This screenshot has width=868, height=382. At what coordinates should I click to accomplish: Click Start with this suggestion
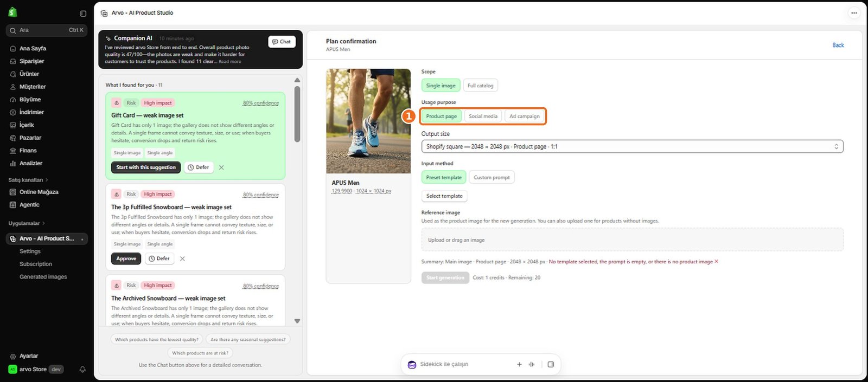146,167
